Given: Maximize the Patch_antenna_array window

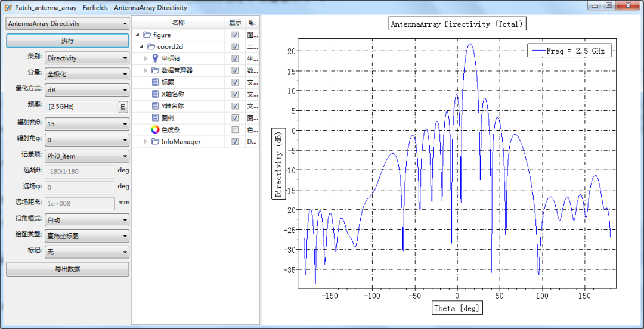Looking at the screenshot, I should tap(609, 5).
